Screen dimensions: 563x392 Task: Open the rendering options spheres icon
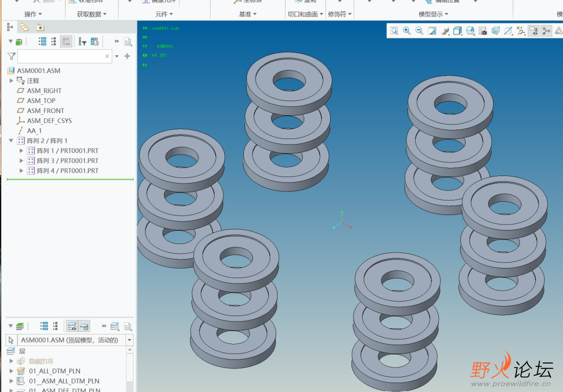click(x=445, y=31)
